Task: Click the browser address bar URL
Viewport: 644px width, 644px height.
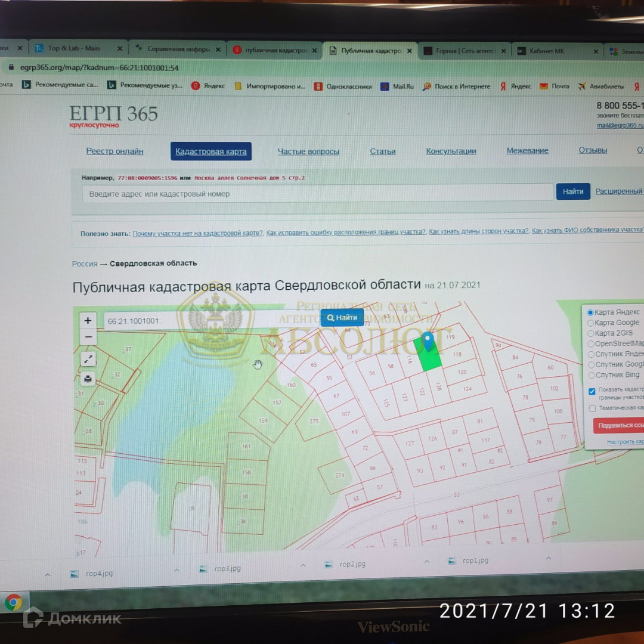Action: pyautogui.click(x=99, y=68)
